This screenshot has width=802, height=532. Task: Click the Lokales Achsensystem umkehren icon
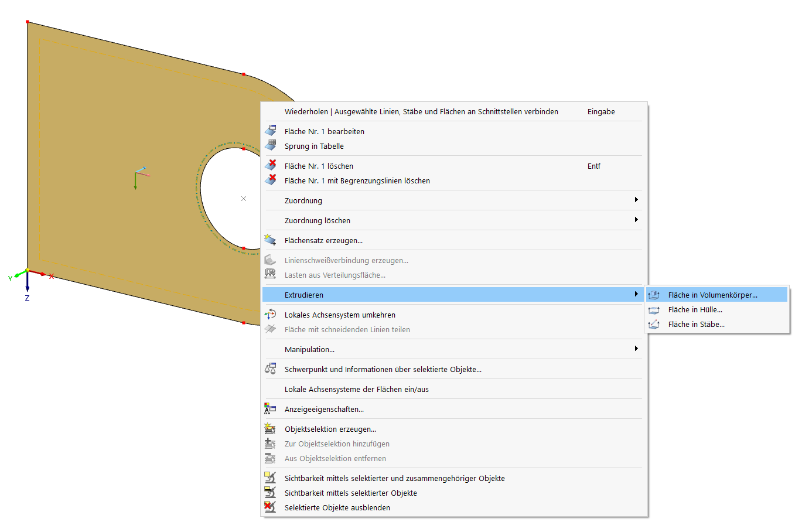(x=271, y=314)
